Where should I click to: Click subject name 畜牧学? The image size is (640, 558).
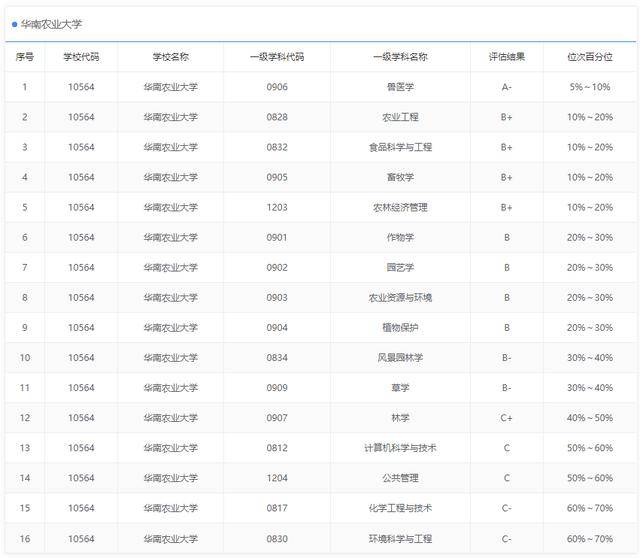[400, 177]
